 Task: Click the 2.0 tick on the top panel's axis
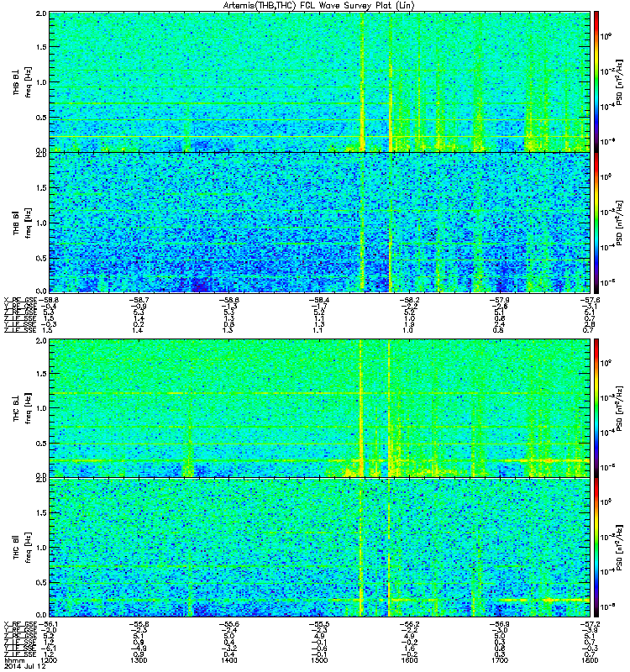[x=41, y=13]
